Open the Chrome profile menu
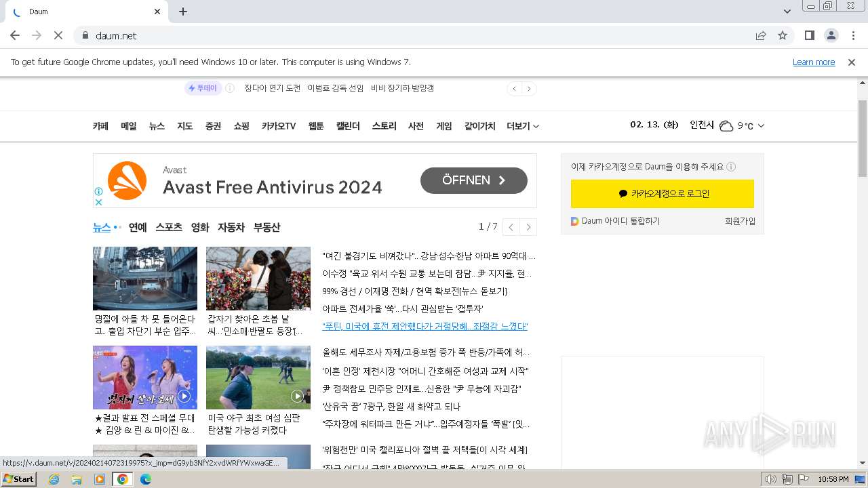Screen dimensions: 868x488 tap(831, 35)
